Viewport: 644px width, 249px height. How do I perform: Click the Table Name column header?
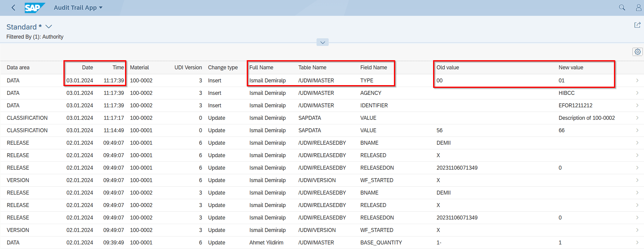click(x=312, y=67)
